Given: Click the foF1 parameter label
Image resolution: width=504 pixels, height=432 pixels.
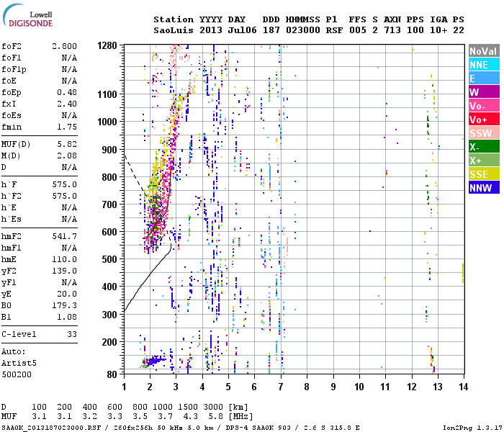Looking at the screenshot, I should click(12, 58).
